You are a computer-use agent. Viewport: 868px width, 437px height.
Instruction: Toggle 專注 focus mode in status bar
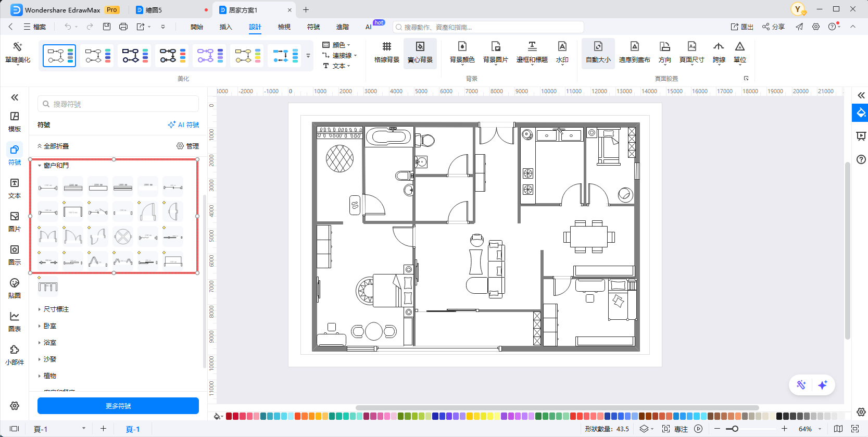click(676, 429)
